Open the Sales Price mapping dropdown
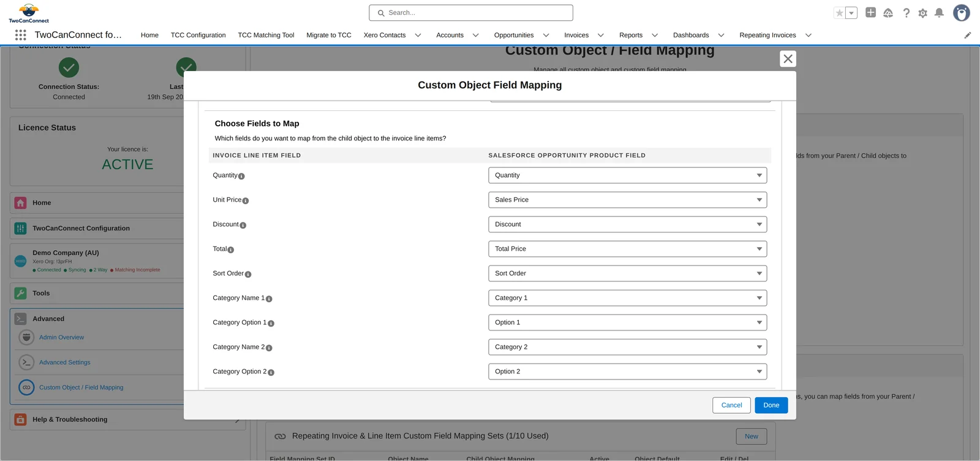The image size is (980, 461). point(627,200)
